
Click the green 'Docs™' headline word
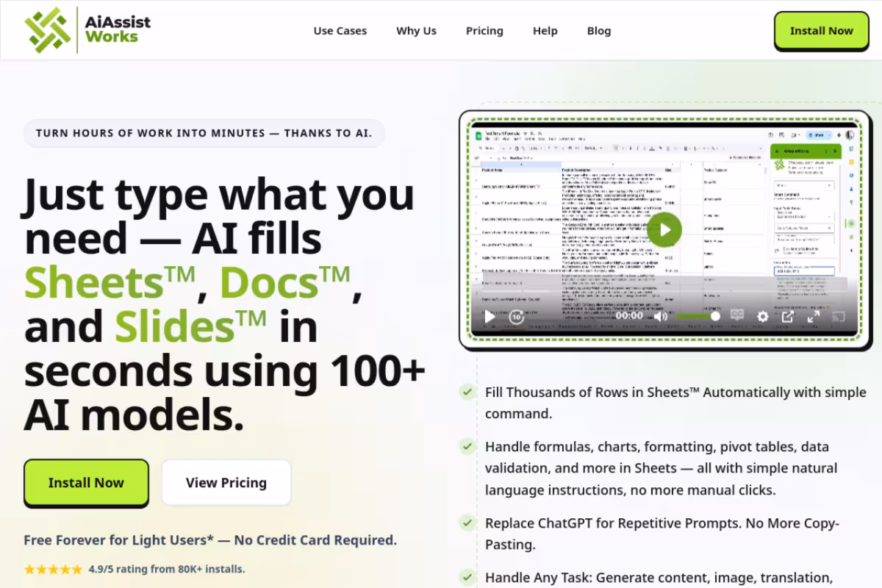(x=286, y=282)
